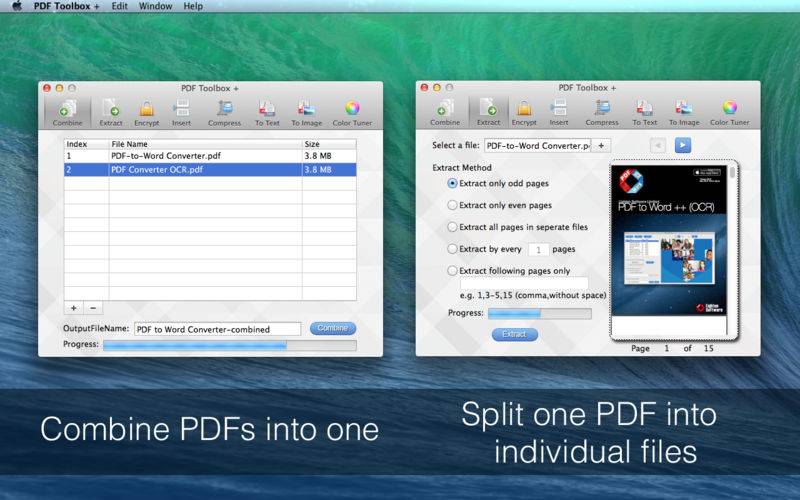Click Extract progress bar
Viewport: 800px width, 500px height.
click(x=540, y=313)
